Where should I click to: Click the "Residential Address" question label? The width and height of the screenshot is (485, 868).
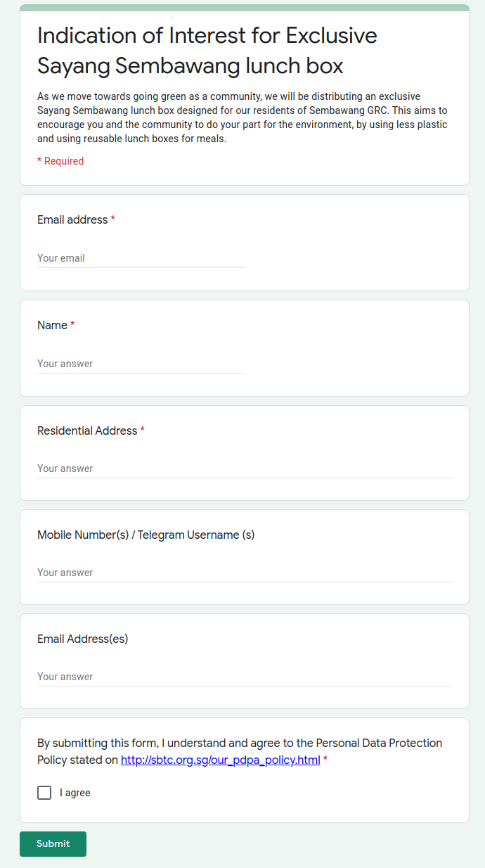pos(87,430)
